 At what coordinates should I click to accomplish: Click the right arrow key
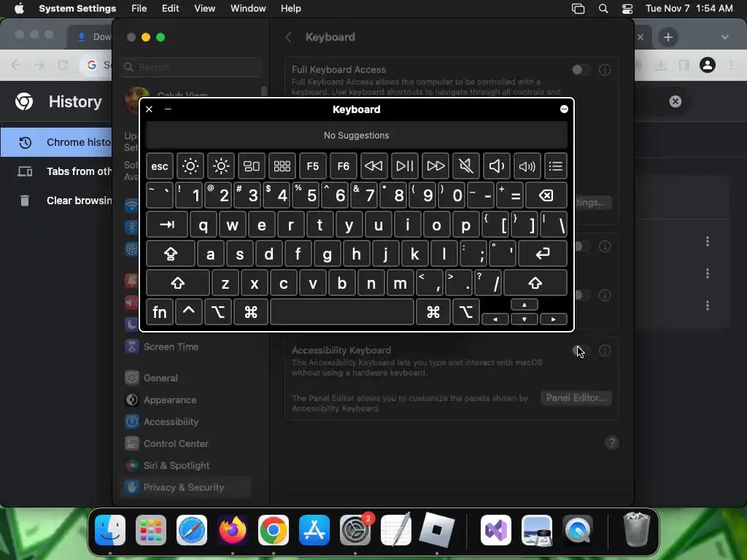[x=554, y=319]
